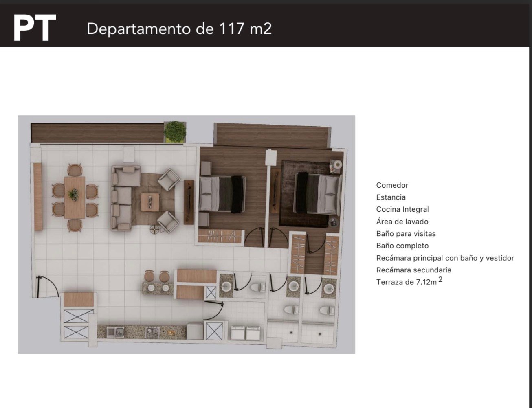Click the "Departamento de 117 m2" title
The width and height of the screenshot is (532, 408).
(x=179, y=29)
